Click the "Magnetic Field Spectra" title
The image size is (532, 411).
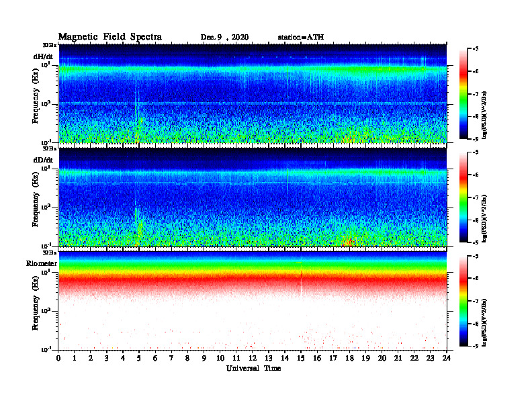coord(110,37)
